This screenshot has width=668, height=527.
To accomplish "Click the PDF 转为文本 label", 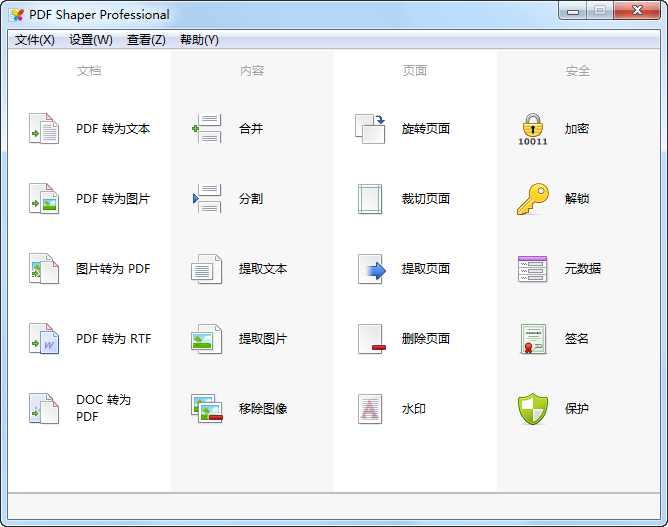I will click(x=113, y=129).
